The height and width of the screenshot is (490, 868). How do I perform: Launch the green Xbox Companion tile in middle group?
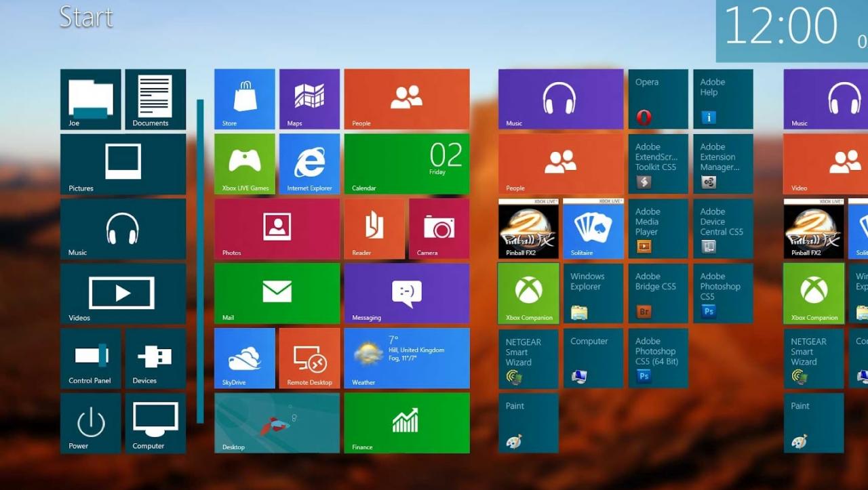point(528,293)
